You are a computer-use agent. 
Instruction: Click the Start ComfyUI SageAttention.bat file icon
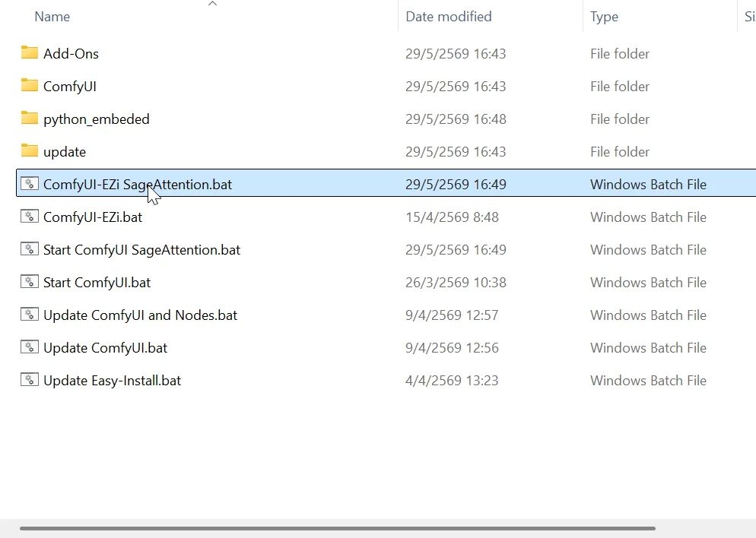30,249
